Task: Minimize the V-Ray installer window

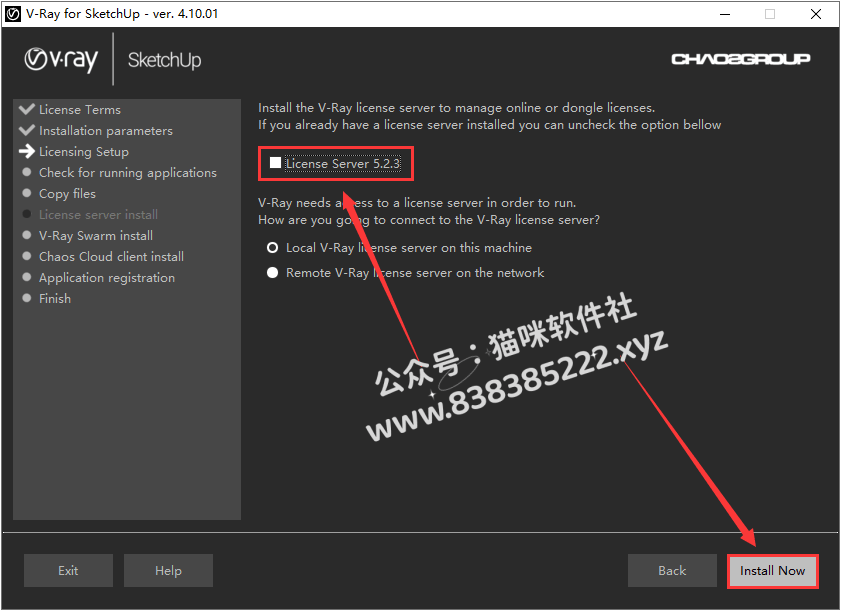Action: coord(725,14)
